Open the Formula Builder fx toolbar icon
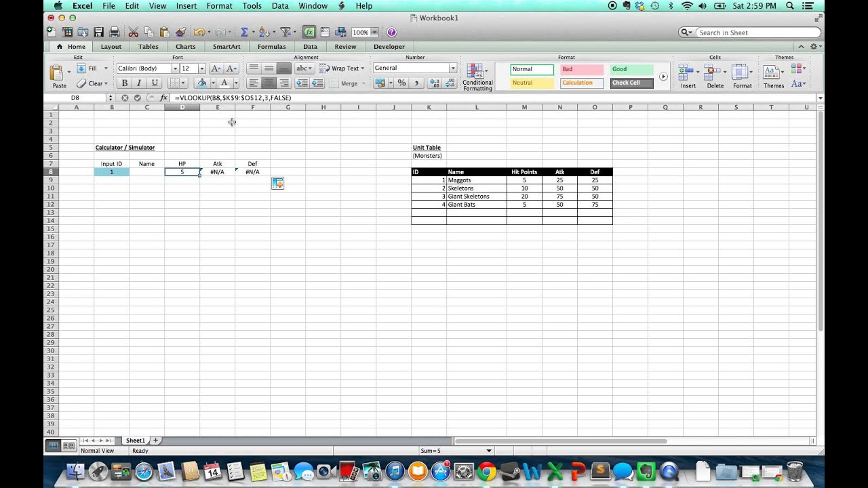The height and width of the screenshot is (488, 868). 309,32
